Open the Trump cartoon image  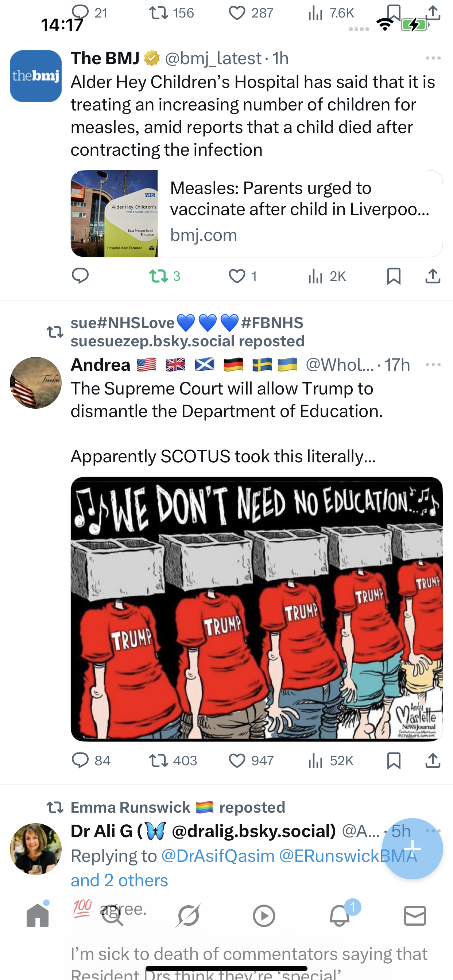pos(256,609)
